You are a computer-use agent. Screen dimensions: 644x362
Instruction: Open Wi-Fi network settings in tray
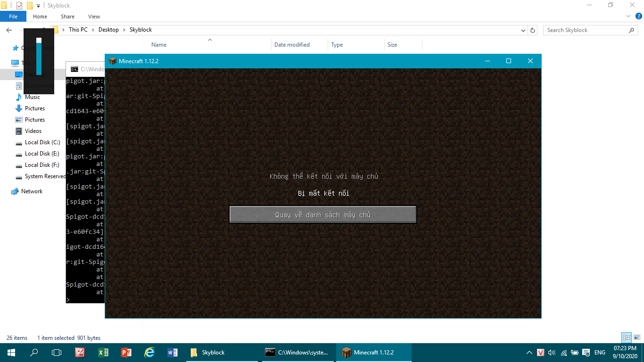[x=564, y=353]
